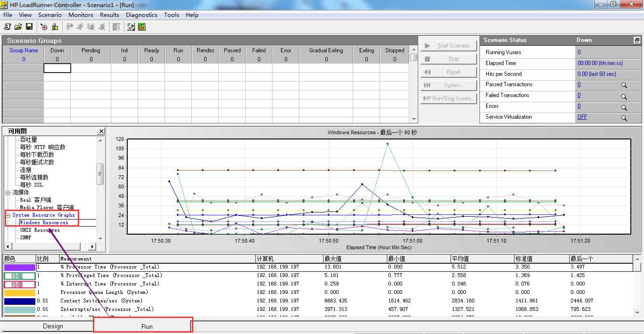Select Real 客户端 tree item
This screenshot has width=644, height=334.
click(x=35, y=200)
